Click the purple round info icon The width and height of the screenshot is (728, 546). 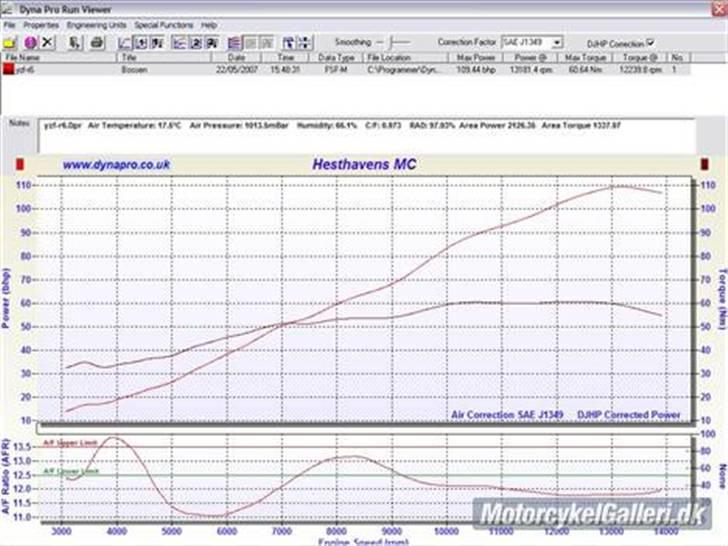(31, 43)
